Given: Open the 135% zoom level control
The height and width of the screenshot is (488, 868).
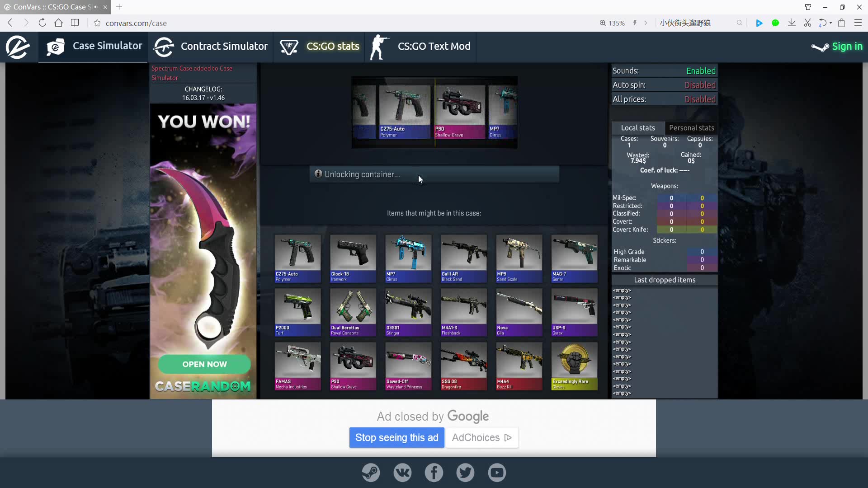Looking at the screenshot, I should [x=613, y=23].
